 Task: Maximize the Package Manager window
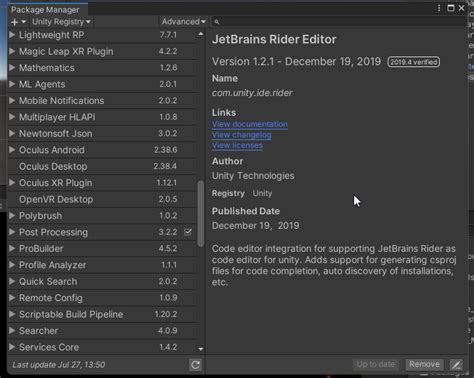(x=451, y=8)
